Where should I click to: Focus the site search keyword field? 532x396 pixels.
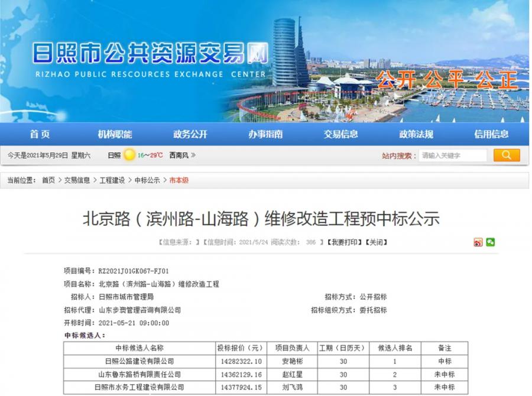(x=452, y=155)
